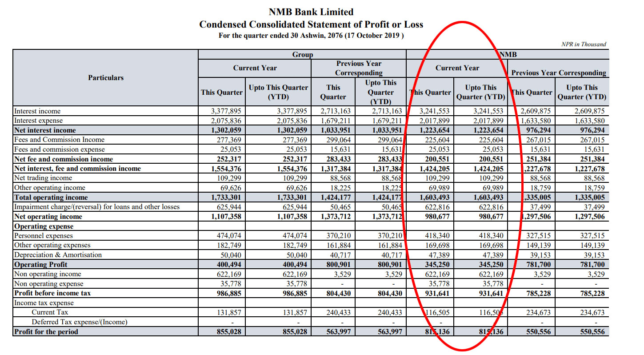Click 'Deferred Tax expense/(Income)' row label
The height and width of the screenshot is (355, 644).
point(79,322)
